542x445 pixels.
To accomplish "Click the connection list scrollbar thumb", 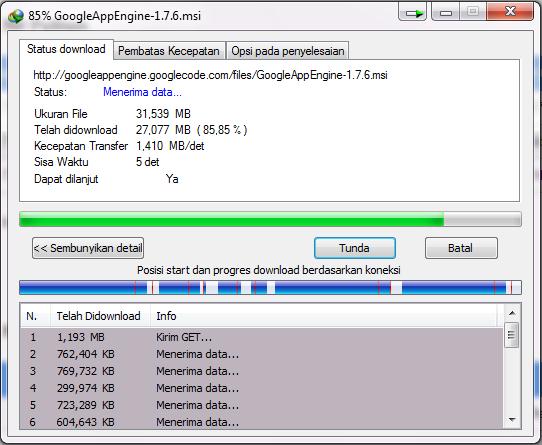I will pyautogui.click(x=512, y=334).
